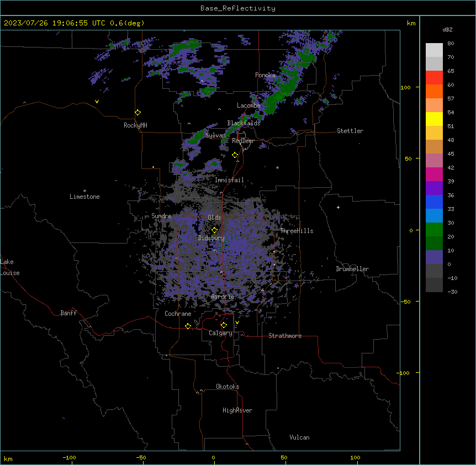Click the white asterisk east of Innisfail
This screenshot has height=465, width=476.
(x=277, y=167)
